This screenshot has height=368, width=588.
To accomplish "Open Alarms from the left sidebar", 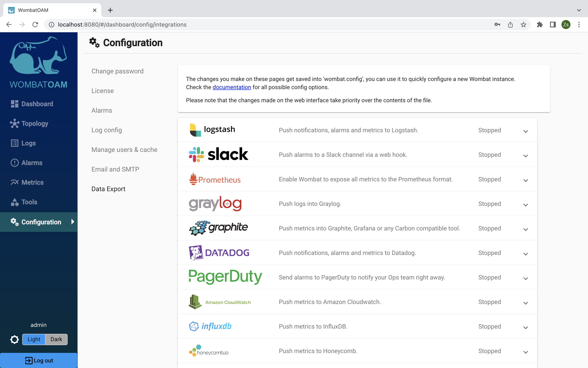I will 27,163.
